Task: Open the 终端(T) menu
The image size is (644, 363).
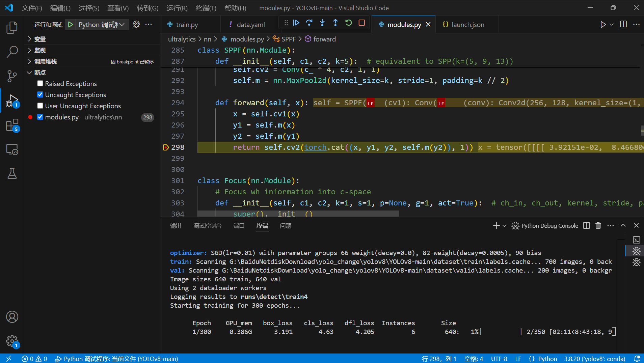Action: (x=206, y=8)
